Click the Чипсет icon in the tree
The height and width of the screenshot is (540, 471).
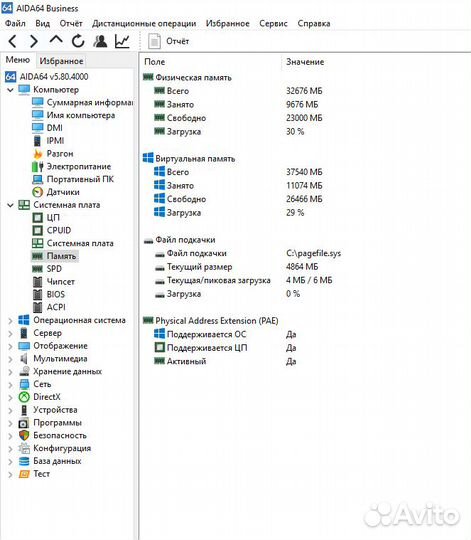pos(37,282)
